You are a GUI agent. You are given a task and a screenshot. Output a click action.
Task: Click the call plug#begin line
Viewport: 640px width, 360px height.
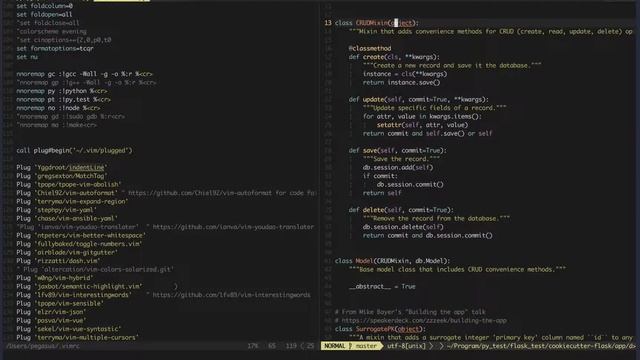point(74,150)
